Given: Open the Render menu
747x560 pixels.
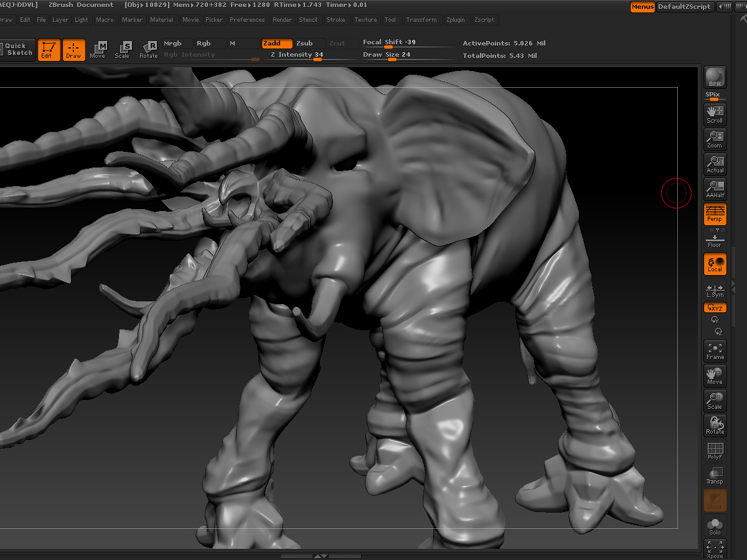Looking at the screenshot, I should pyautogui.click(x=283, y=20).
